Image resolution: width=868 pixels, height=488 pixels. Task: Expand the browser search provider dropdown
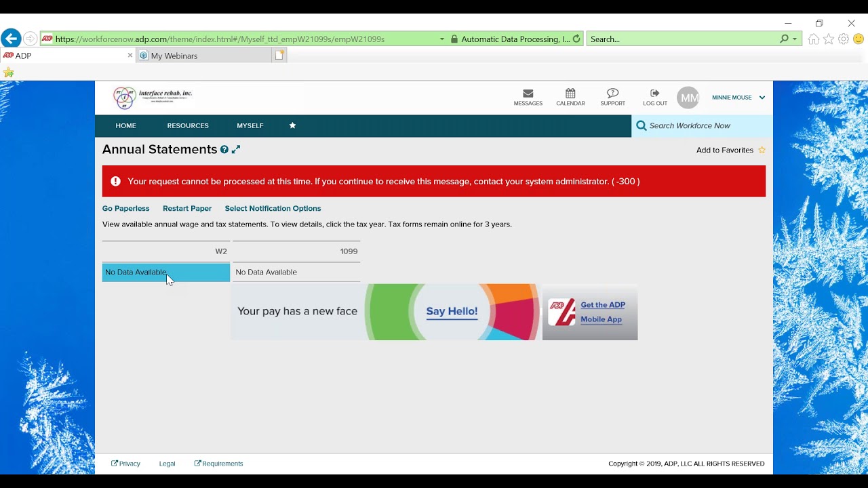point(795,39)
